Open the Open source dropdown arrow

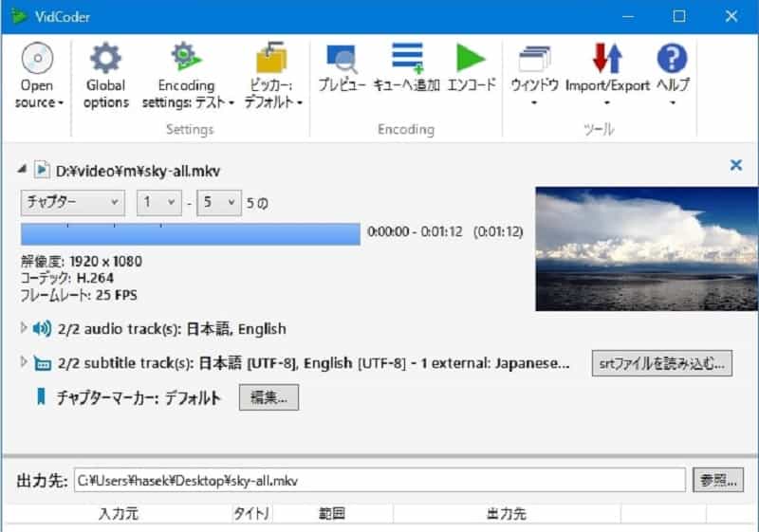(x=61, y=103)
